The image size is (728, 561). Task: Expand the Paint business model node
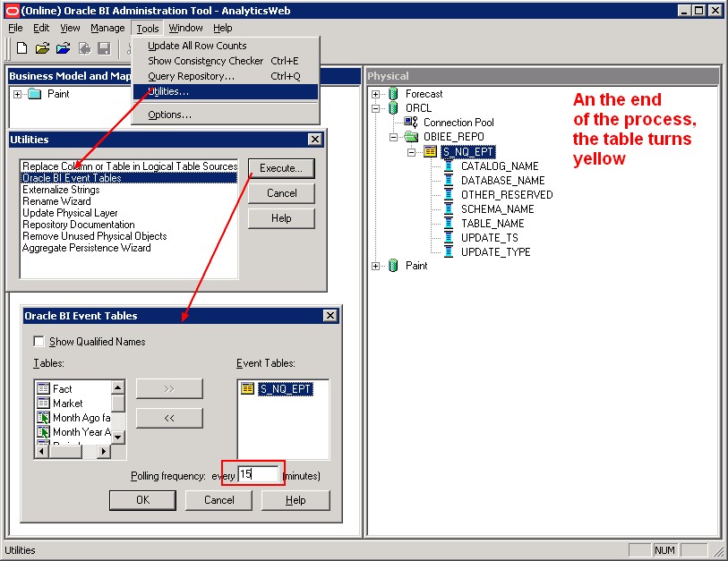(x=17, y=94)
